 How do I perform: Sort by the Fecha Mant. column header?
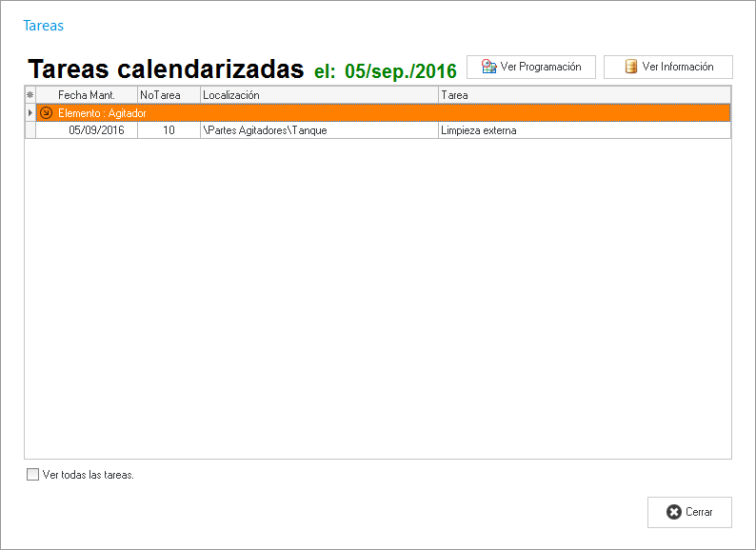(x=87, y=95)
